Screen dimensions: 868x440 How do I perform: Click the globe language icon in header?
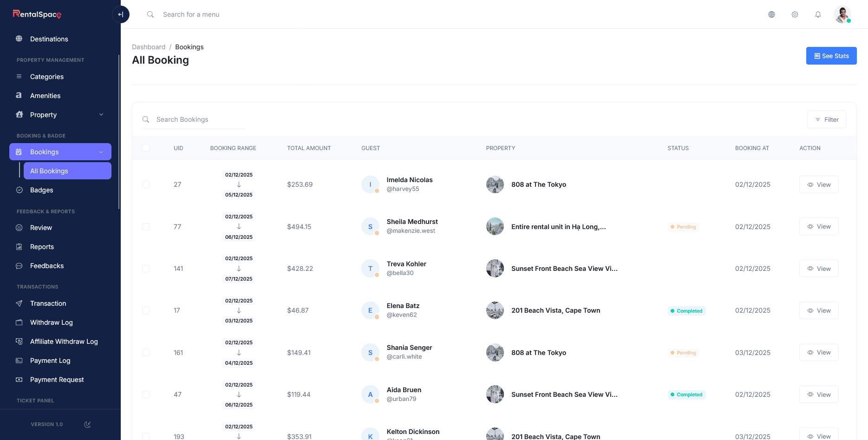coord(771,14)
